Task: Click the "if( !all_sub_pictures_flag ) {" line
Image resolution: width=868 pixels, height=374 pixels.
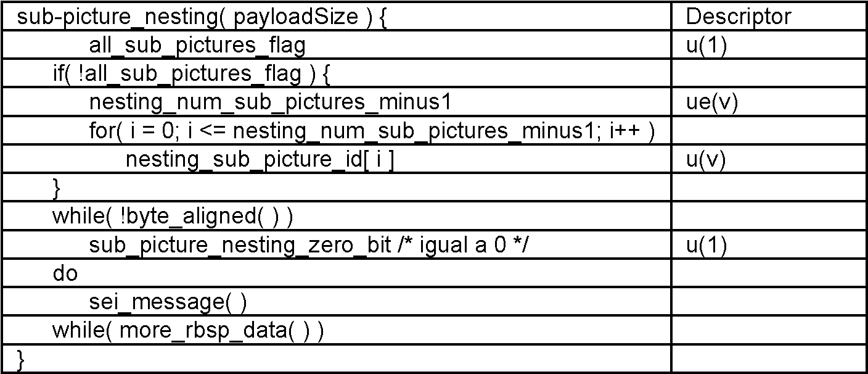Action: 192,74
